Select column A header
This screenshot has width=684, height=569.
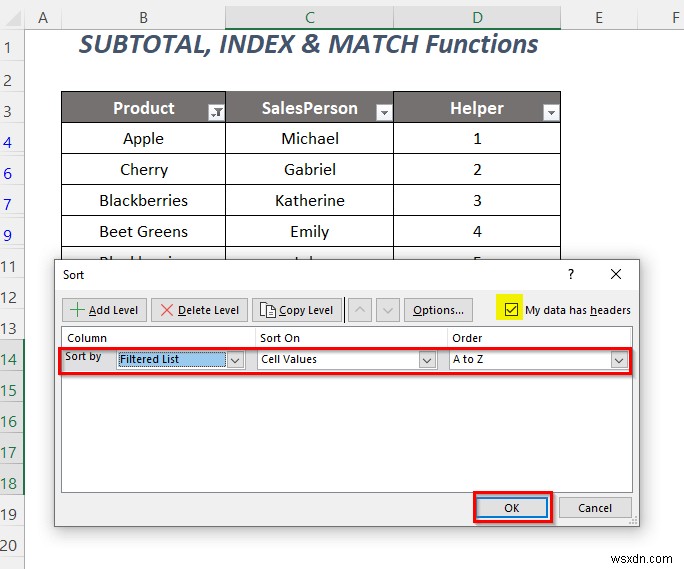pyautogui.click(x=43, y=17)
